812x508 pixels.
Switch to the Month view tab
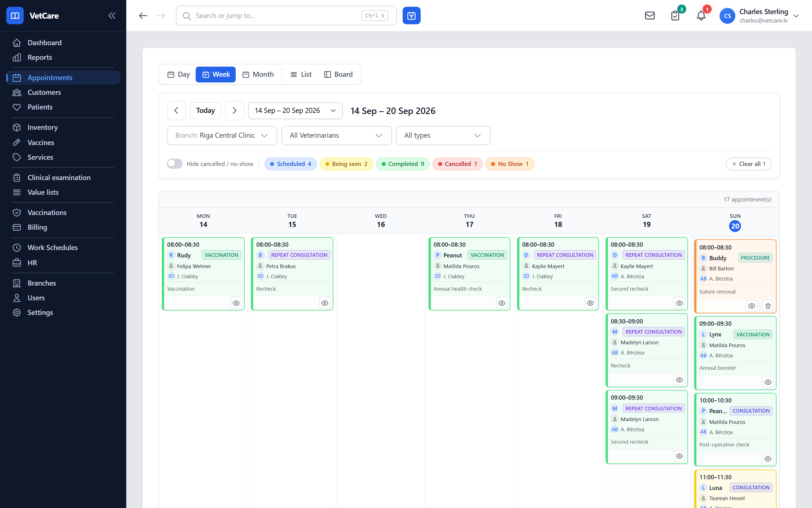coord(258,74)
